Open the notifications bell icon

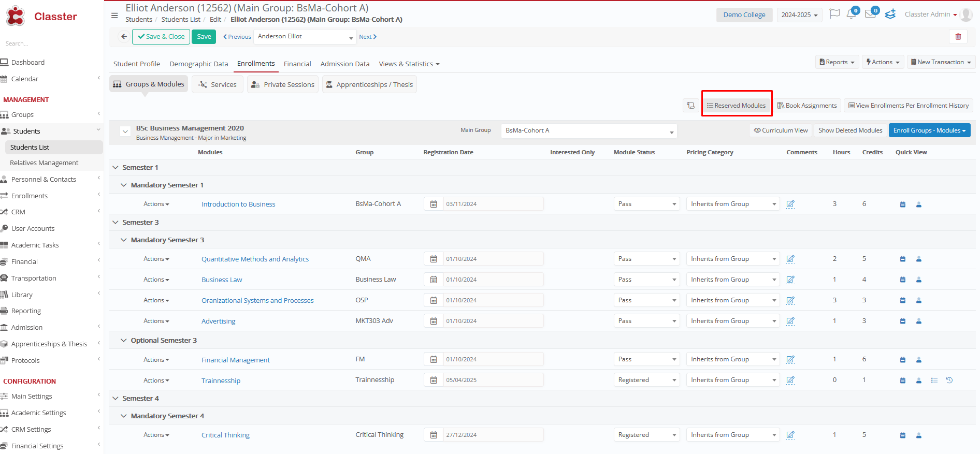(x=851, y=14)
